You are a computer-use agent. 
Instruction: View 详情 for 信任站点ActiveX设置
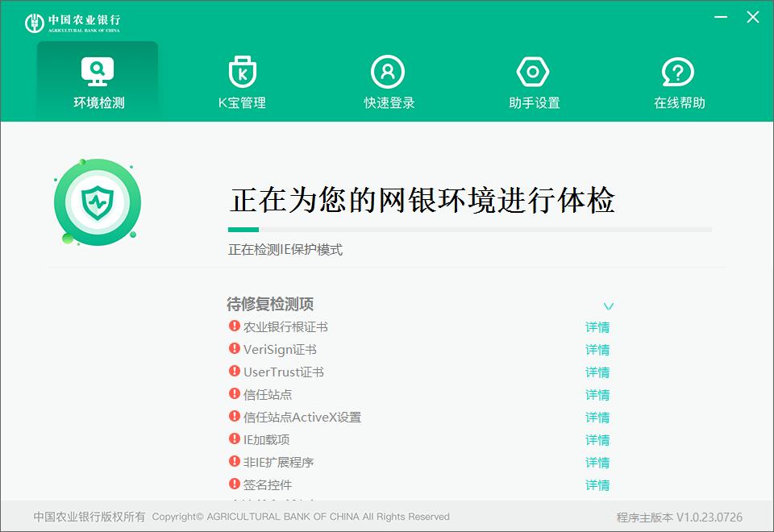click(597, 418)
